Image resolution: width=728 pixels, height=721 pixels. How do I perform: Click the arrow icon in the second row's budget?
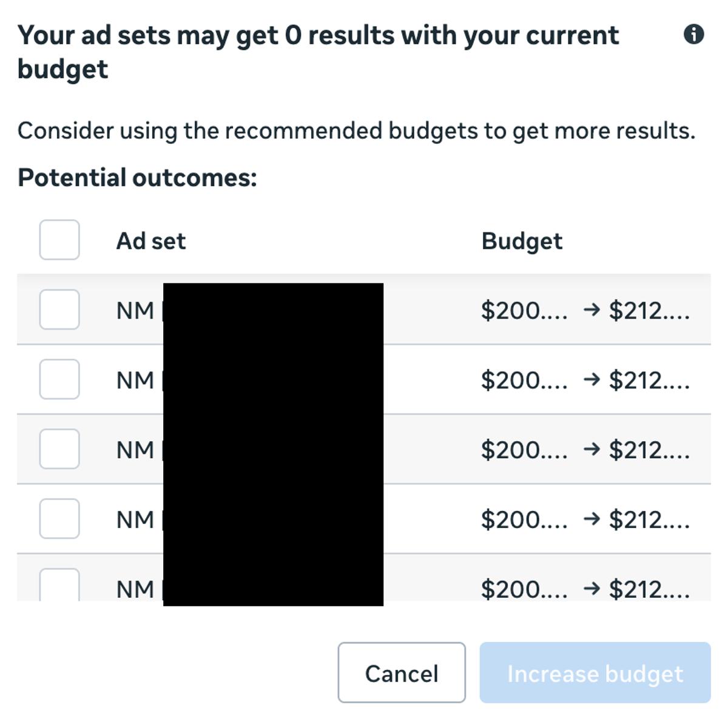coord(591,381)
